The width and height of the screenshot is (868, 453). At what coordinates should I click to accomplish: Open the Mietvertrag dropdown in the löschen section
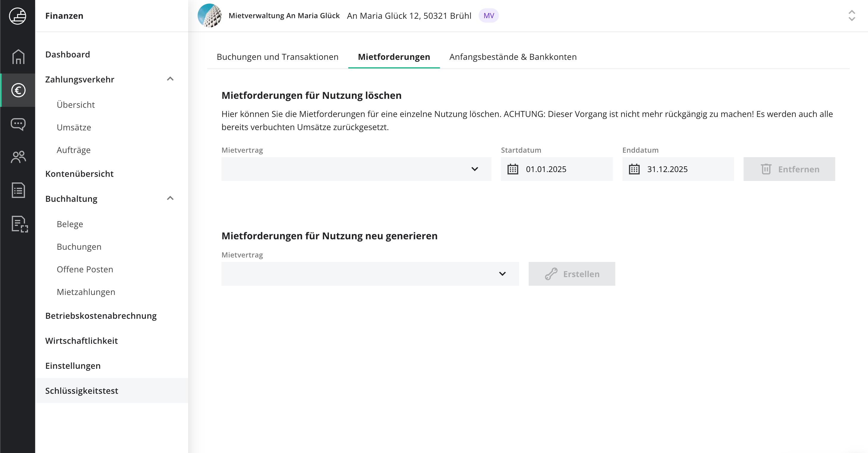[356, 169]
